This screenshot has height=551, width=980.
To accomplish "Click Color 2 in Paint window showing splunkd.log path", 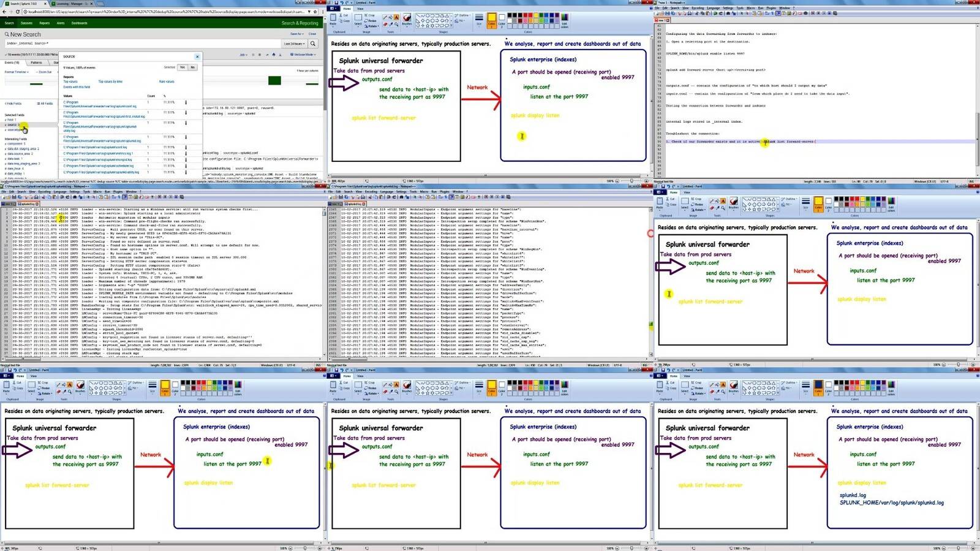I will 828,388.
